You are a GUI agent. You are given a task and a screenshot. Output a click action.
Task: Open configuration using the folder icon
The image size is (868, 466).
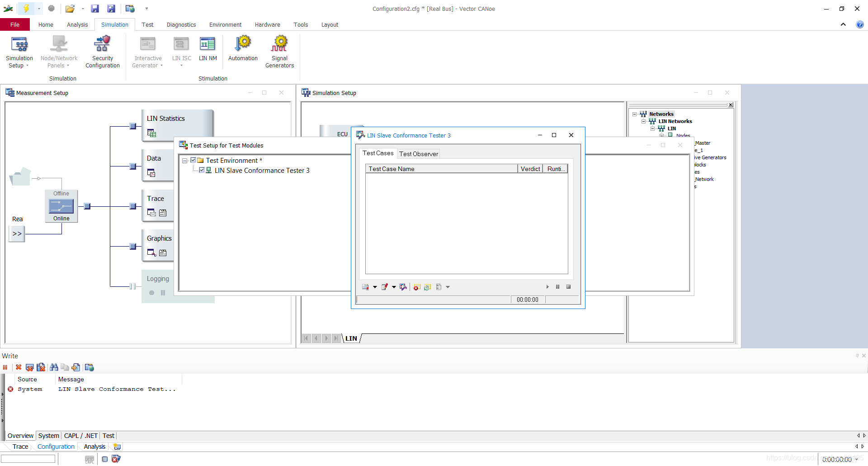pos(70,8)
